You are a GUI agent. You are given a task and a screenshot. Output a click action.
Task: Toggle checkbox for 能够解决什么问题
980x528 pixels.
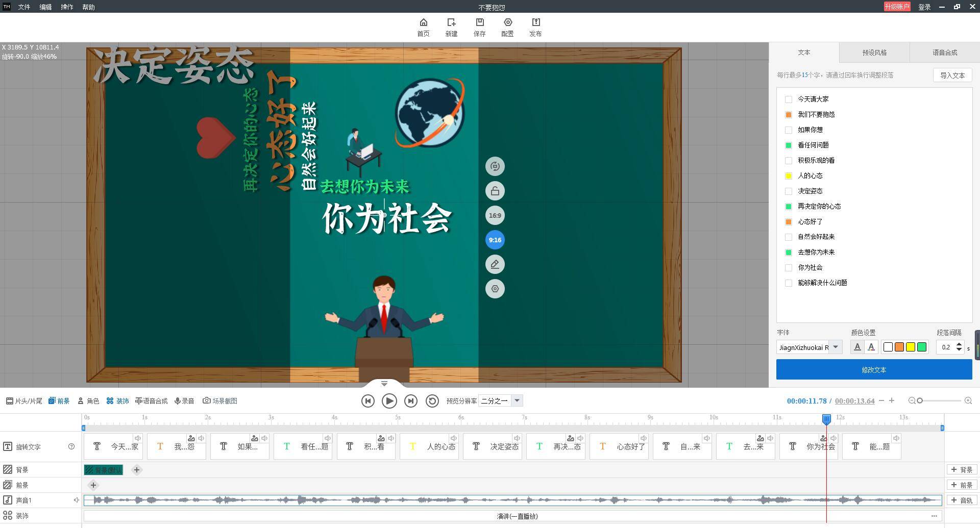pyautogui.click(x=789, y=283)
